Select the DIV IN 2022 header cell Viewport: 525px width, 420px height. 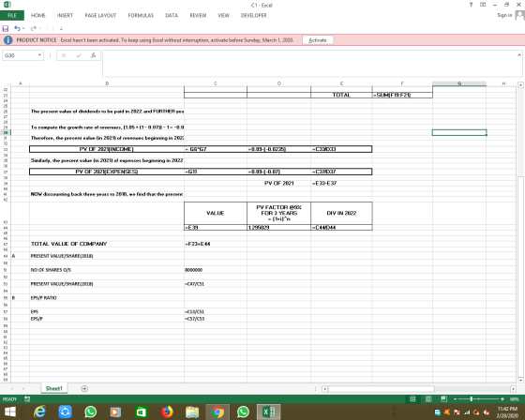pos(341,213)
